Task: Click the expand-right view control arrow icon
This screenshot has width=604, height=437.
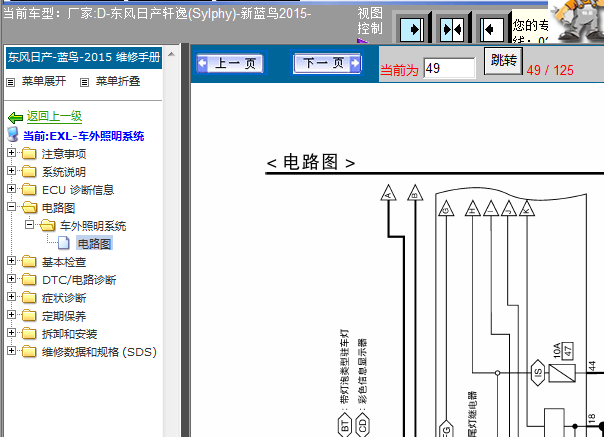Action: [x=412, y=29]
